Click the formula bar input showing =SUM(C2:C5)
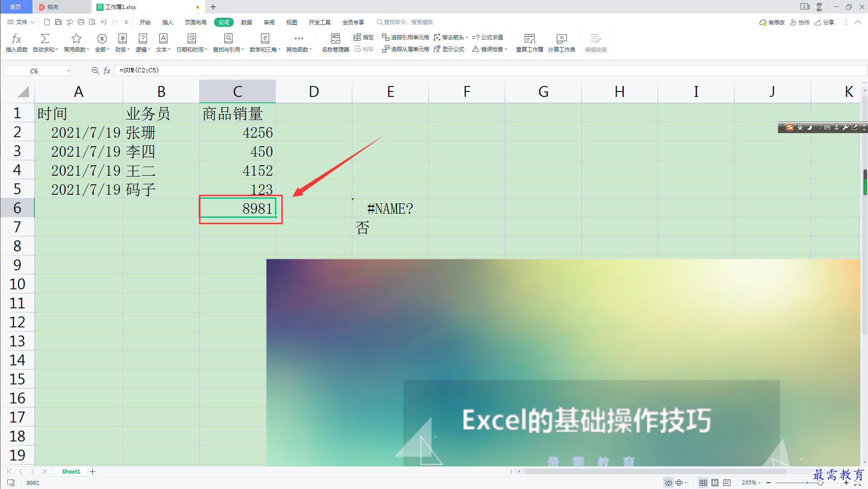 pos(490,71)
